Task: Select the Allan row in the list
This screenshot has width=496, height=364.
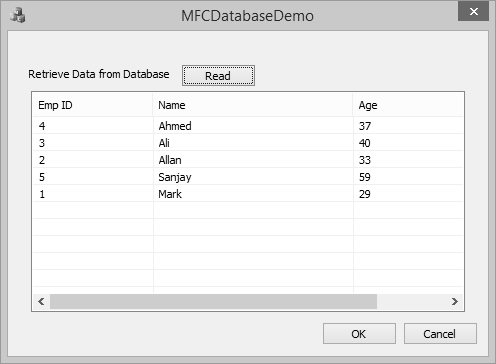Action: click(x=248, y=160)
